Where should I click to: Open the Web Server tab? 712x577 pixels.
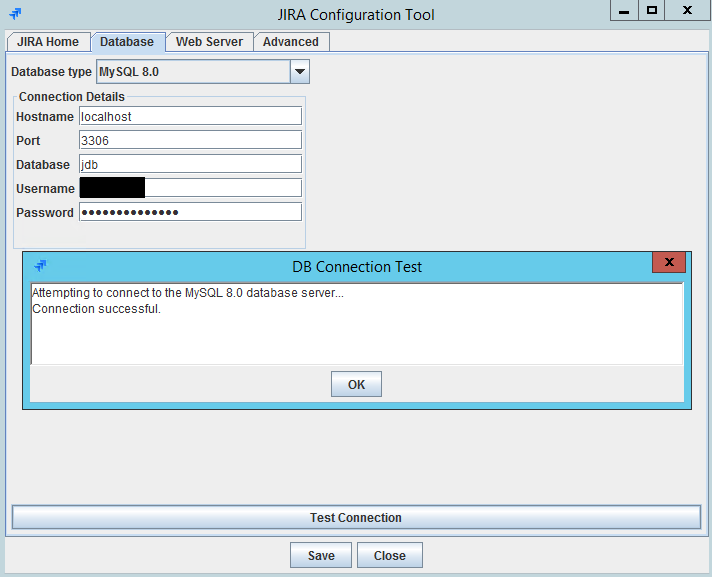[209, 42]
